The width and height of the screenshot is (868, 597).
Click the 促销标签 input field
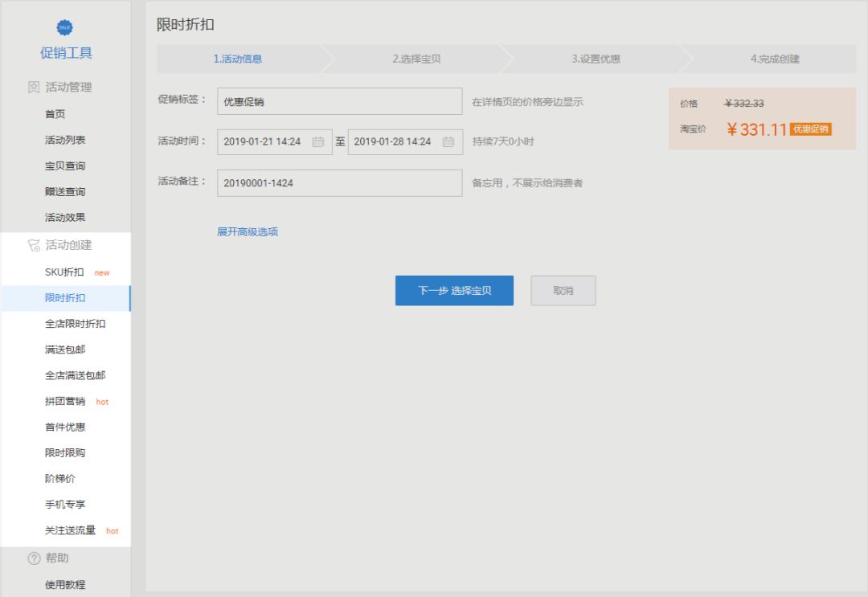340,101
